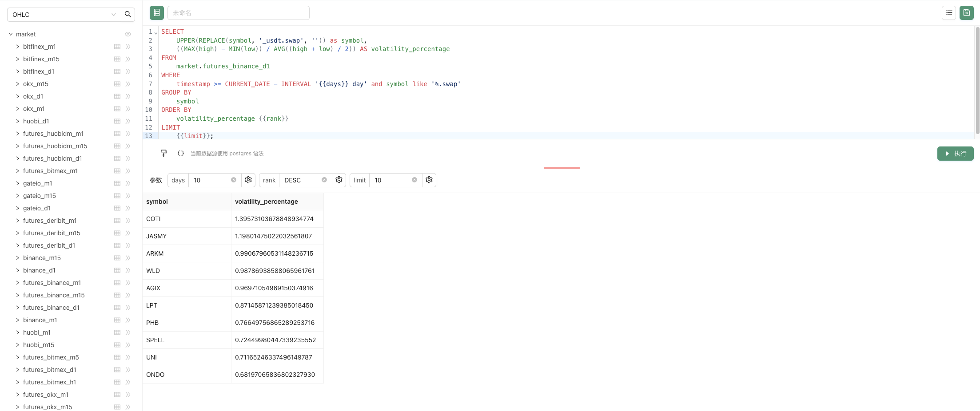The width and height of the screenshot is (980, 411).
Task: Click the green save query icon
Action: pos(966,13)
